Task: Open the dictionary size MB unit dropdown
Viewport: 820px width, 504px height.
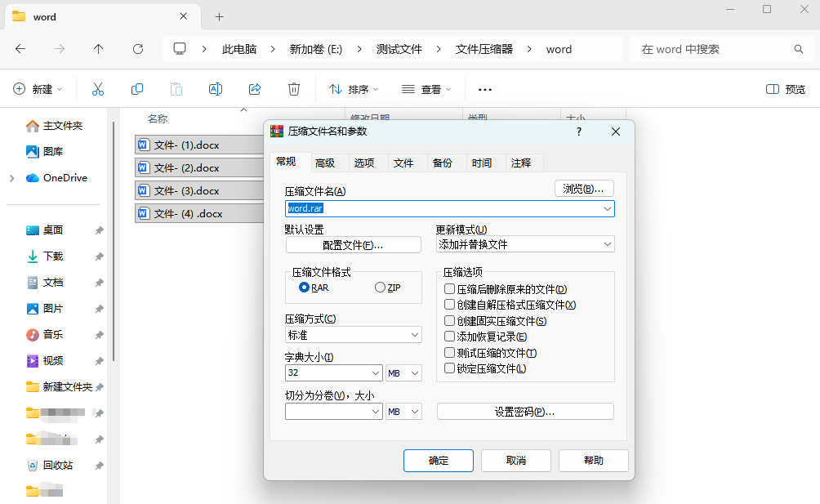Action: [403, 372]
